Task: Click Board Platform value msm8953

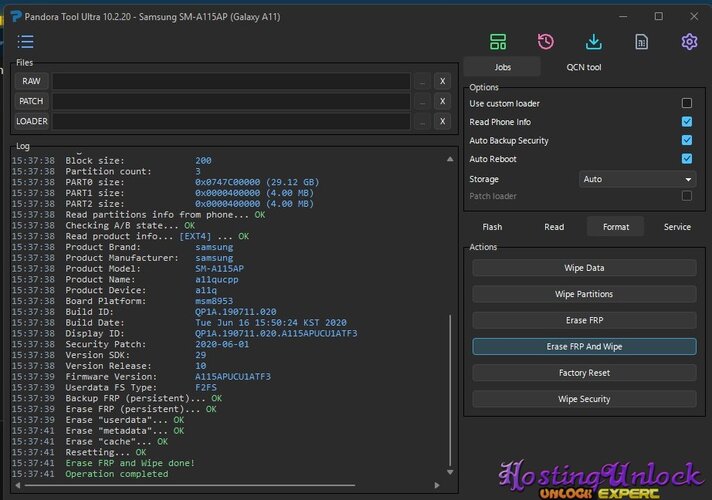Action: [214, 301]
